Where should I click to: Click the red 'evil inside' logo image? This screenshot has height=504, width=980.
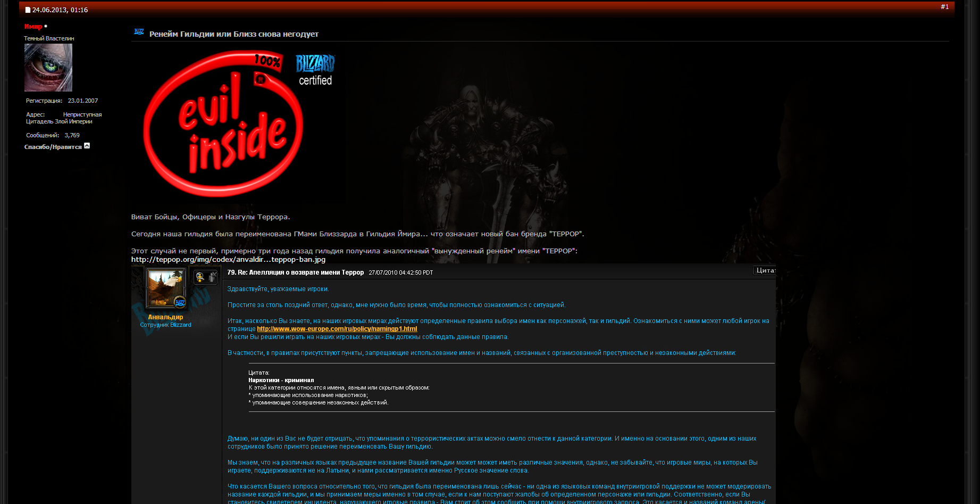click(223, 123)
